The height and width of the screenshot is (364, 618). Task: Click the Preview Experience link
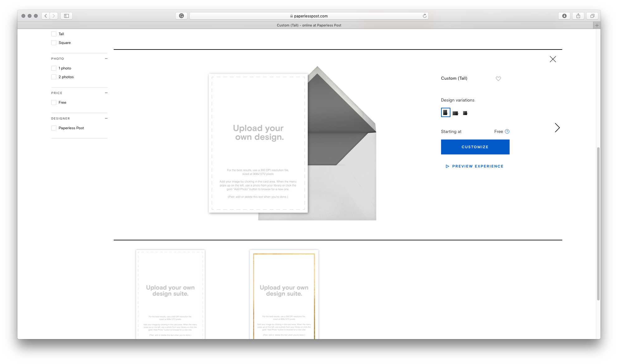[x=474, y=166]
